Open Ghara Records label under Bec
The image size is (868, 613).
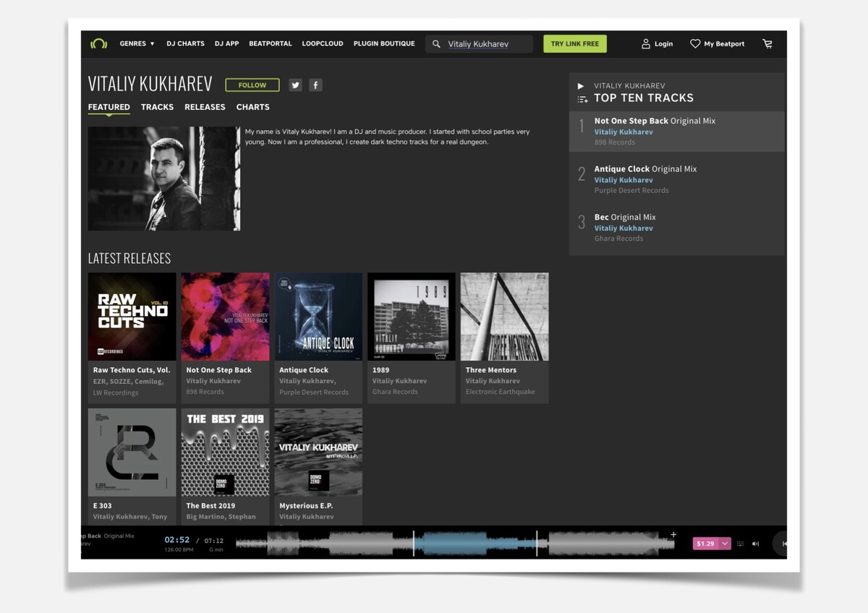[618, 239]
